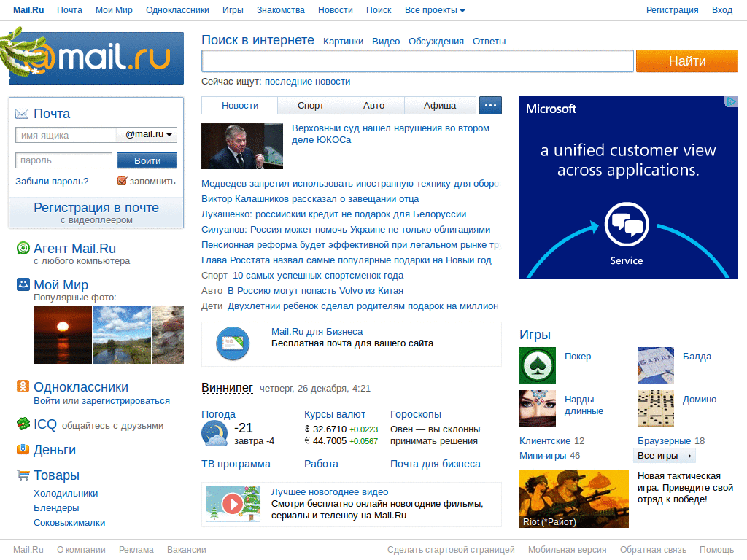Open the more news tabs ellipsis button
The image size is (747, 560).
tap(490, 105)
